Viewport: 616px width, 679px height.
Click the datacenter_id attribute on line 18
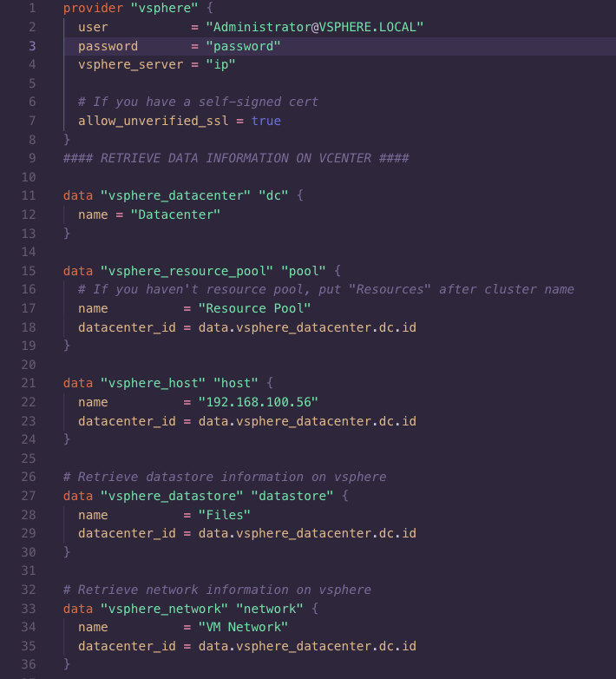point(127,327)
